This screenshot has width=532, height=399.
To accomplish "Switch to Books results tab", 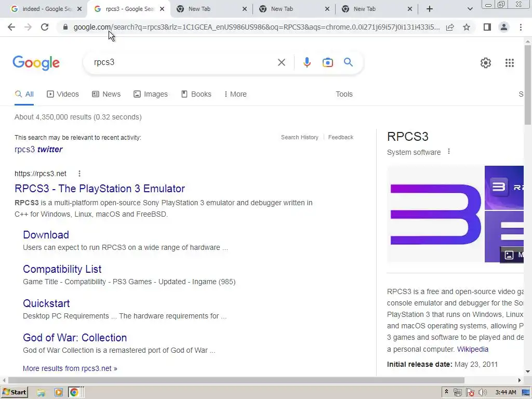I will [196, 95].
